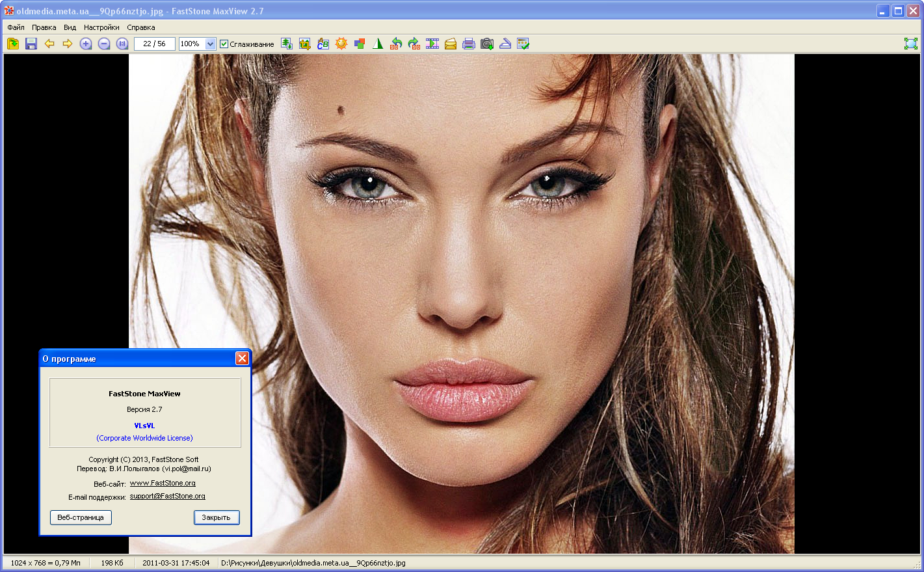Click the Corporate Worldwide License text
This screenshot has height=572, width=924.
pos(144,438)
